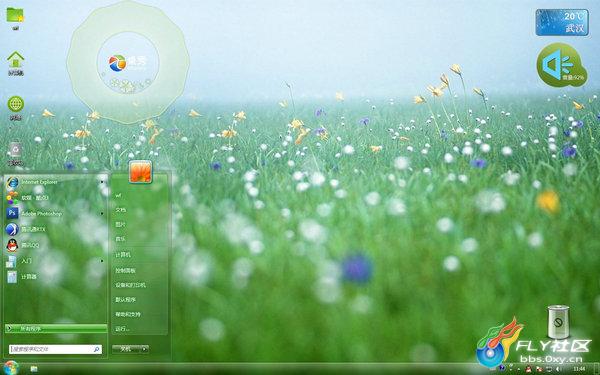This screenshot has height=375, width=600.
Task: Show All Programs list
Action: 56,328
